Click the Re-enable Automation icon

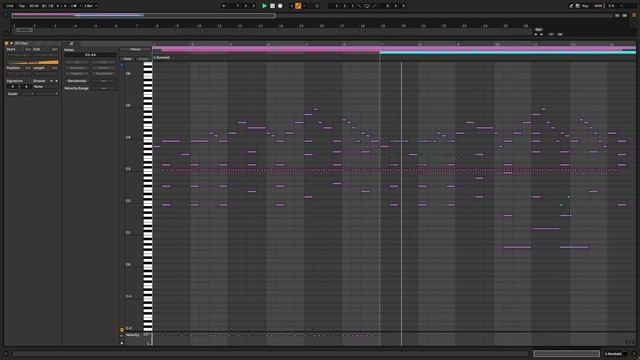304,6
